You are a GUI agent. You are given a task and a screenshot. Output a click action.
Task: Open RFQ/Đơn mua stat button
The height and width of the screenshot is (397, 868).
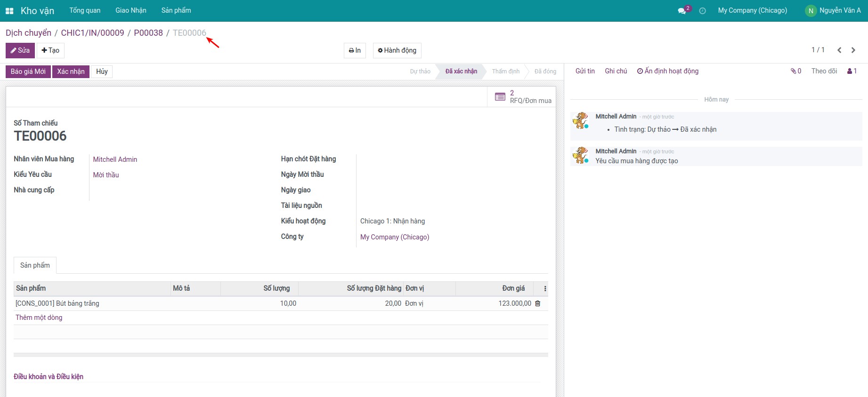coord(523,97)
